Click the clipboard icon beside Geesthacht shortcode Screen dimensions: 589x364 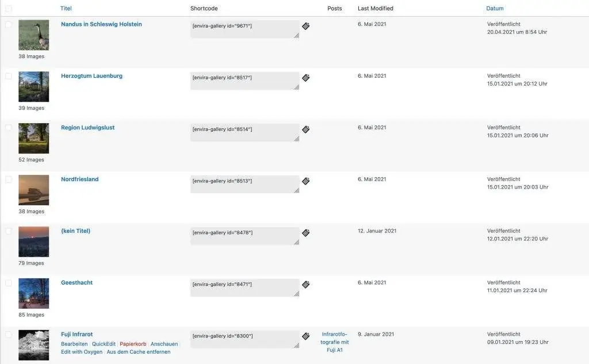tap(306, 285)
